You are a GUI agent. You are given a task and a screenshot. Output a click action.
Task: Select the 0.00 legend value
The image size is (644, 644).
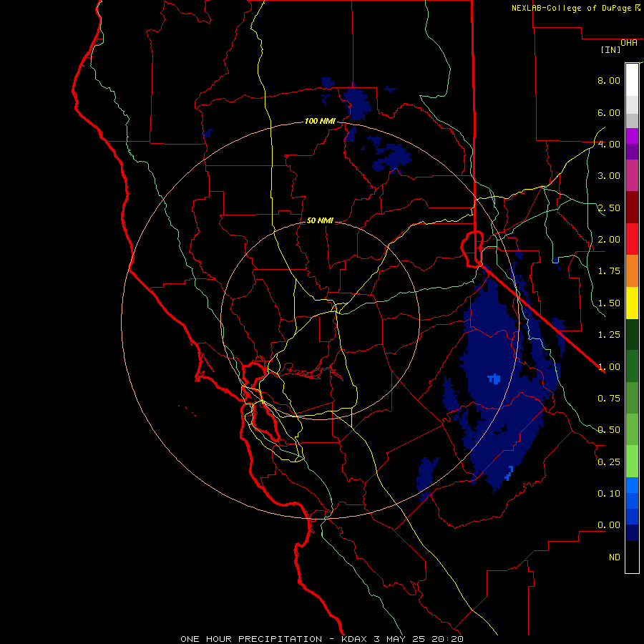[x=609, y=525]
